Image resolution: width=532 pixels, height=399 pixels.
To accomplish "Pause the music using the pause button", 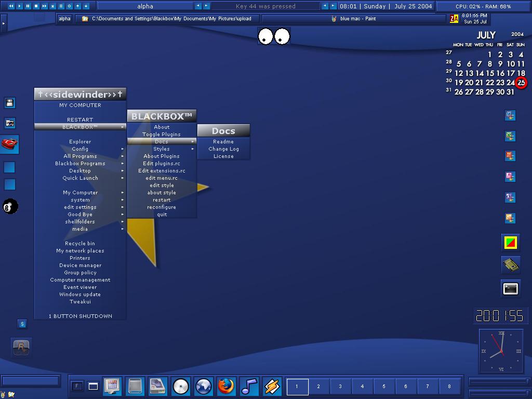I will coord(28,6).
